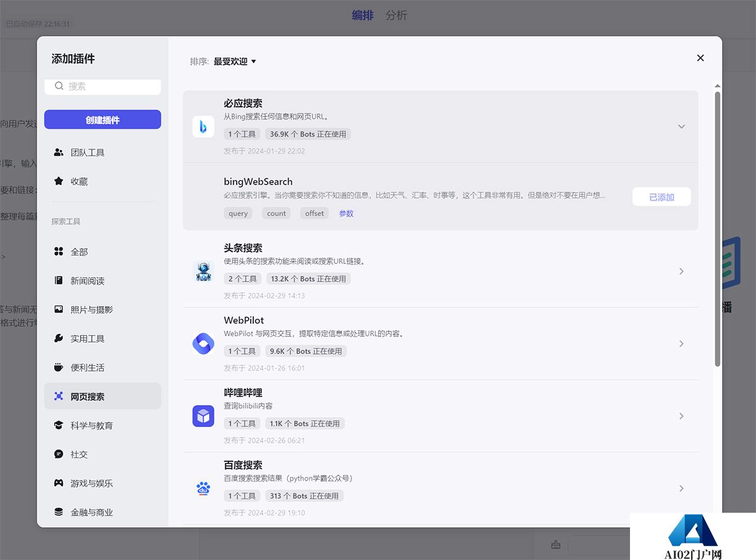Select the 金融与商业 category
Screen dimensions: 756x560
pos(103,512)
